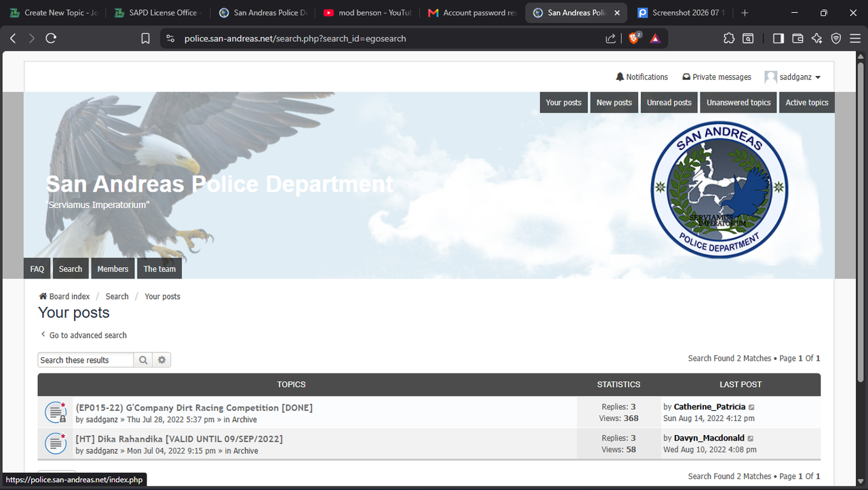Open Brave Rewards triangle icon

[x=655, y=39]
